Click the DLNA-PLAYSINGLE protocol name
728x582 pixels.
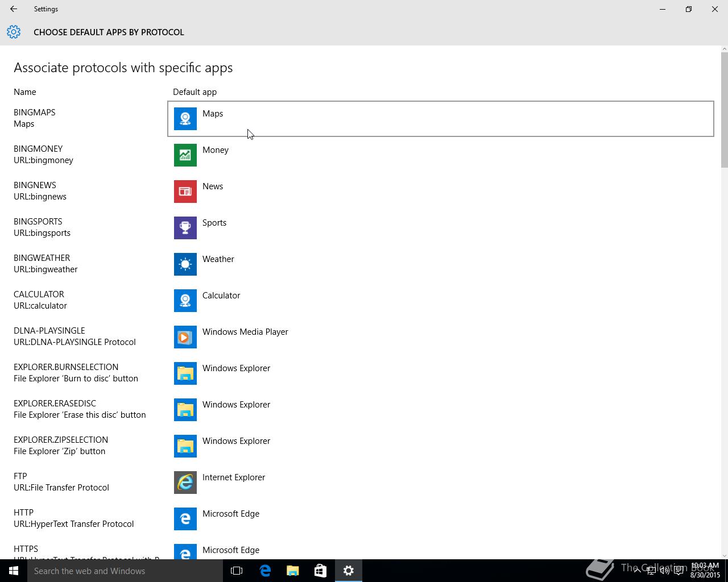(x=49, y=331)
